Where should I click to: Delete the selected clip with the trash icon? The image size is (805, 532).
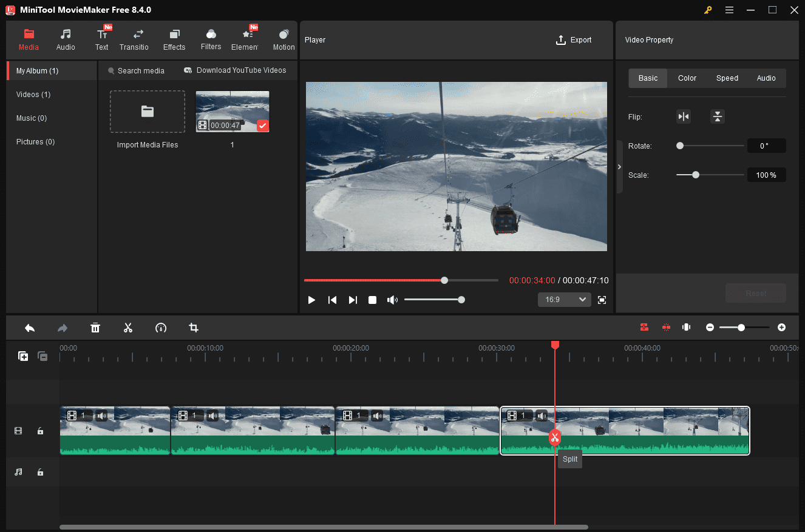[x=95, y=328]
